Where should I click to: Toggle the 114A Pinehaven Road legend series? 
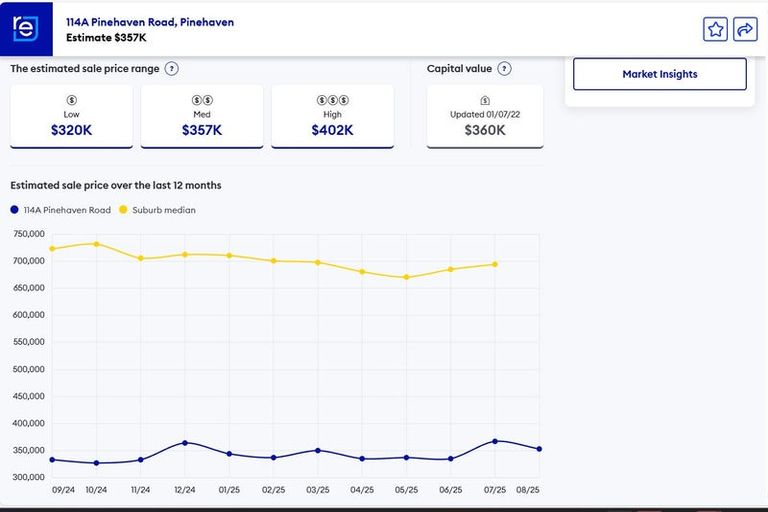tap(60, 210)
